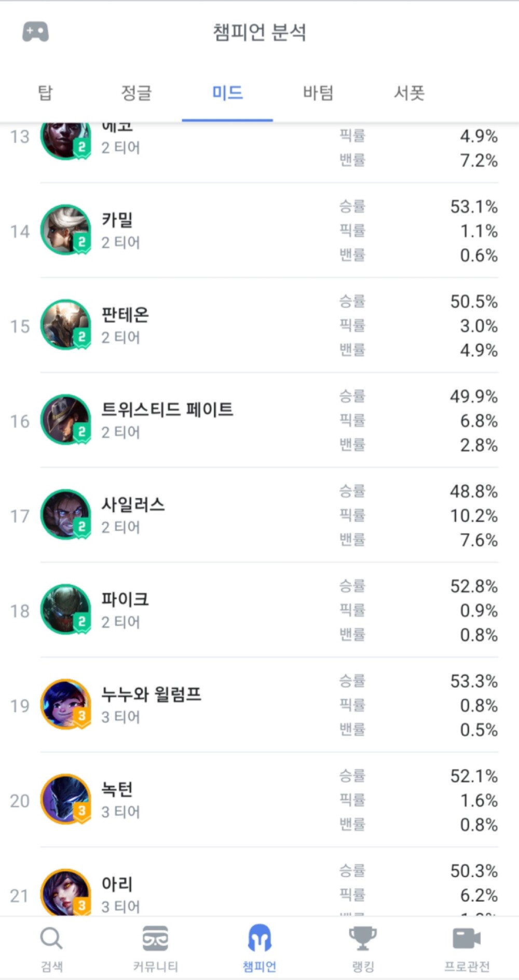
Task: Switch to the 바텀 tab
Action: click(318, 93)
